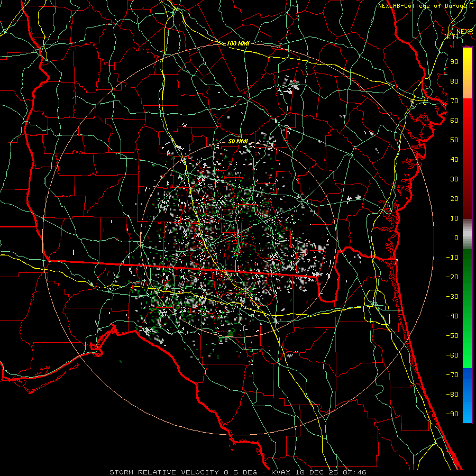Viewport: 476px width, 476px height.
Task: Click the 10 value on velocity scale
Action: click(x=454, y=218)
